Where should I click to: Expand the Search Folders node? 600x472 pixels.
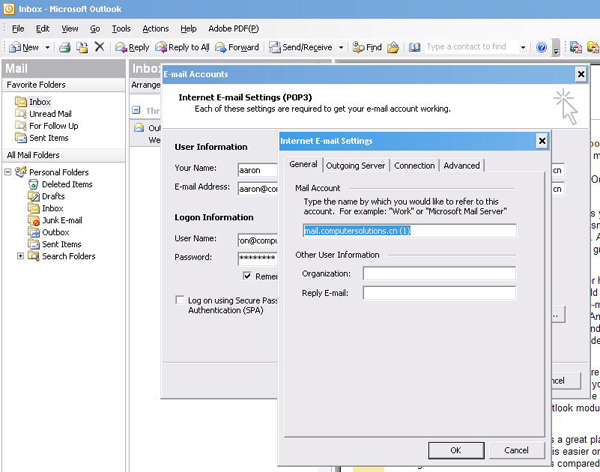pyautogui.click(x=20, y=256)
